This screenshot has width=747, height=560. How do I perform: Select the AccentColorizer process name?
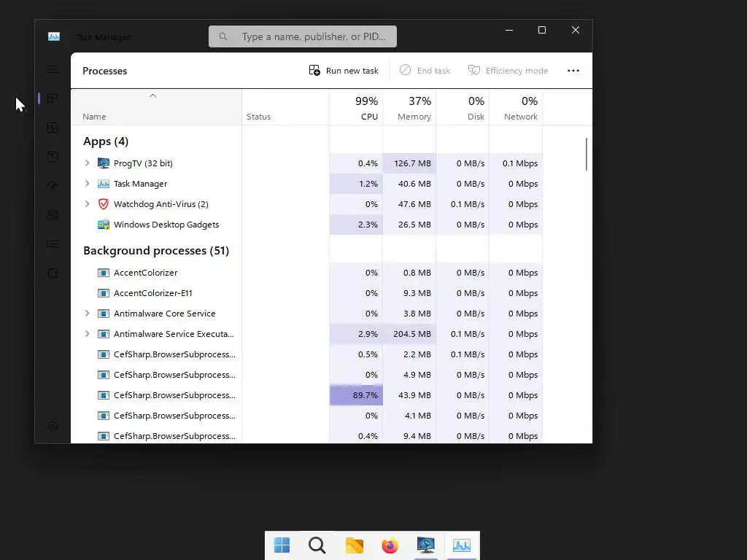coord(145,273)
